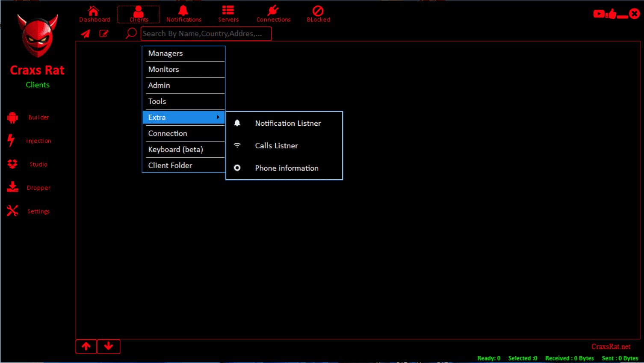Open the Notifications bell tab

[183, 14]
